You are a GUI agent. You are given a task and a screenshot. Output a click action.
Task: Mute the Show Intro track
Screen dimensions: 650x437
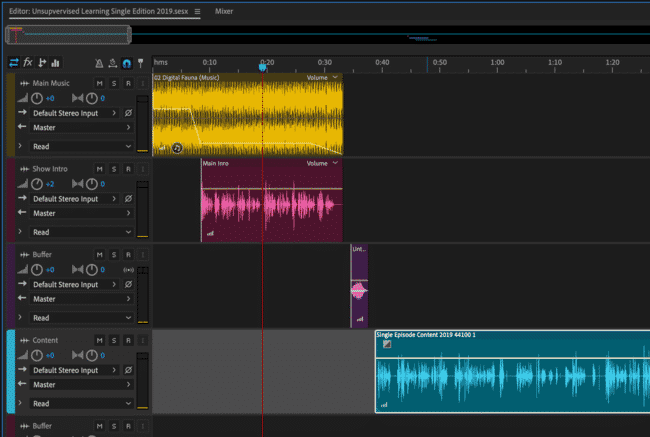point(99,169)
